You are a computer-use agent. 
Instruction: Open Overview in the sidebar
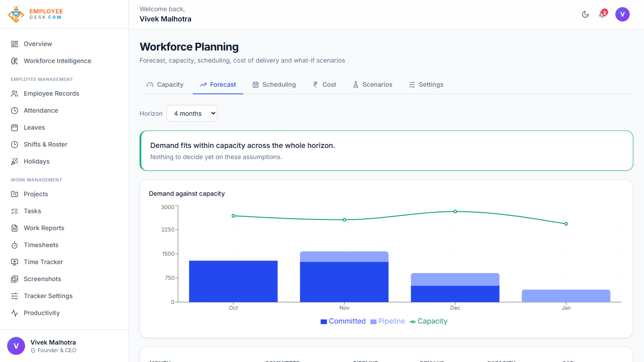pos(64,44)
